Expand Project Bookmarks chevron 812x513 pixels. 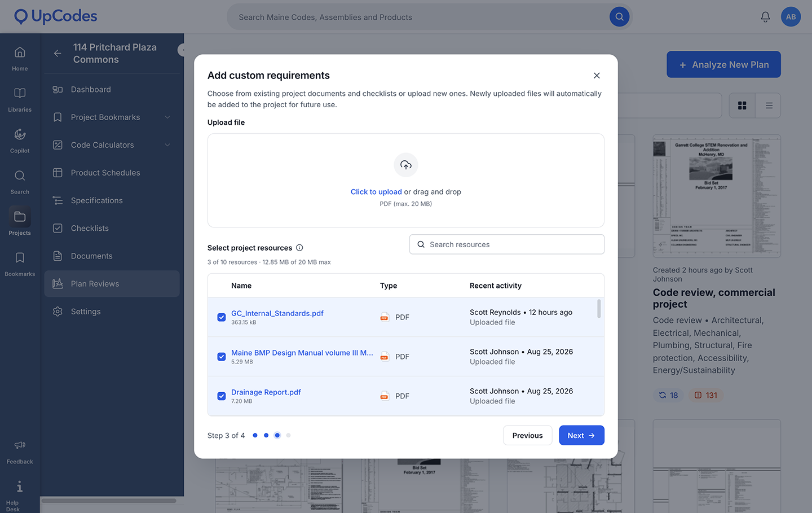[x=167, y=117]
